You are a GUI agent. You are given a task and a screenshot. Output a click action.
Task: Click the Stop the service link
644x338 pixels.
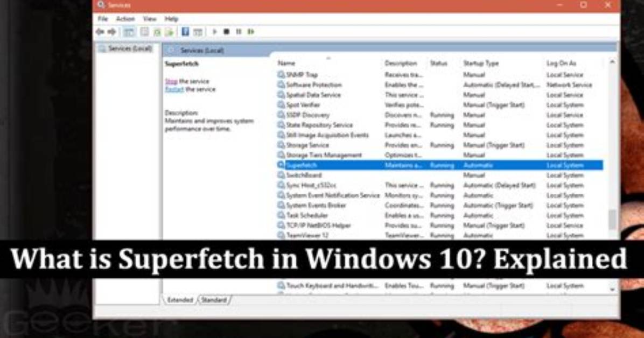pyautogui.click(x=171, y=81)
